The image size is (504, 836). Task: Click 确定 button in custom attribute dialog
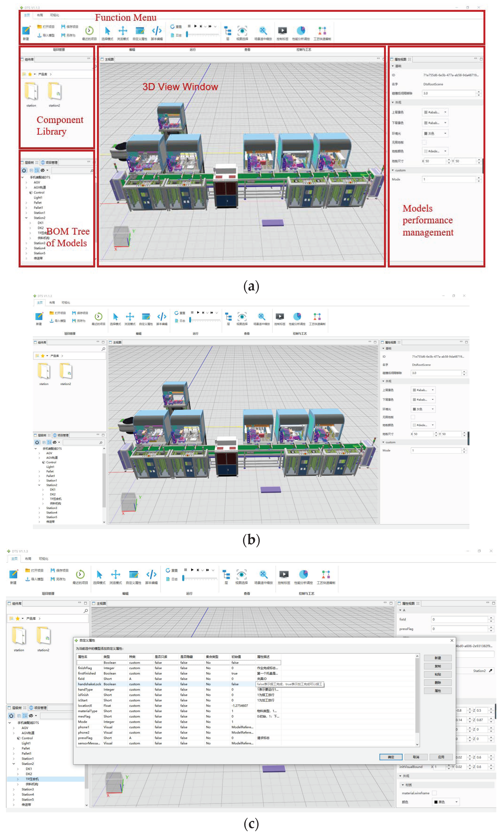391,757
